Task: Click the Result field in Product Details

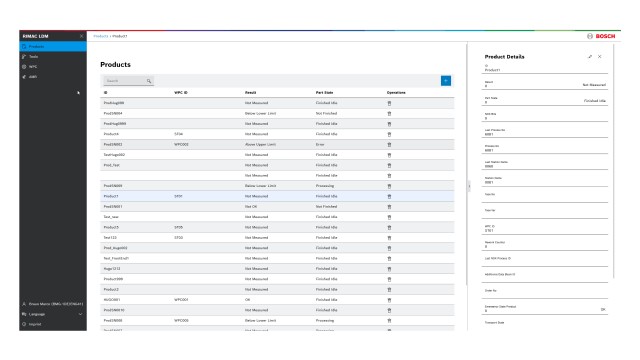Action: point(544,84)
